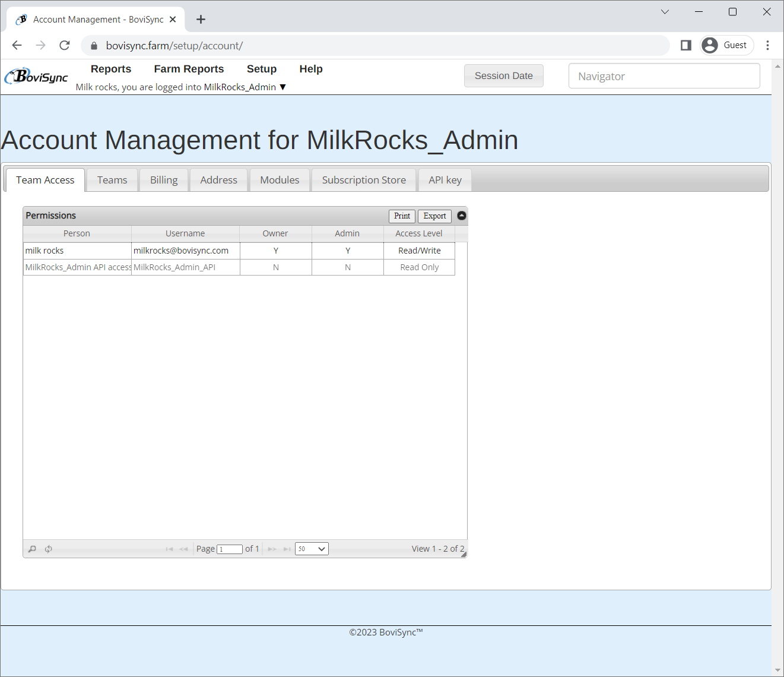Switch to the Address tab

click(218, 180)
